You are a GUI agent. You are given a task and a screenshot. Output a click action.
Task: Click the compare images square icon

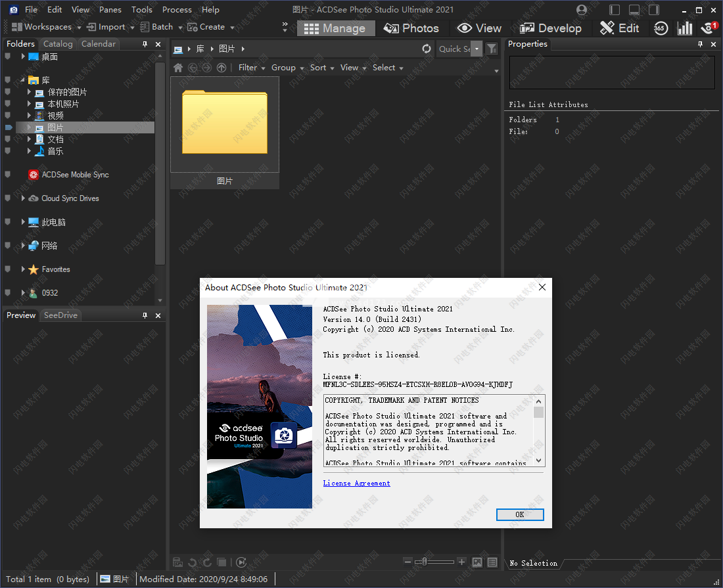222,562
